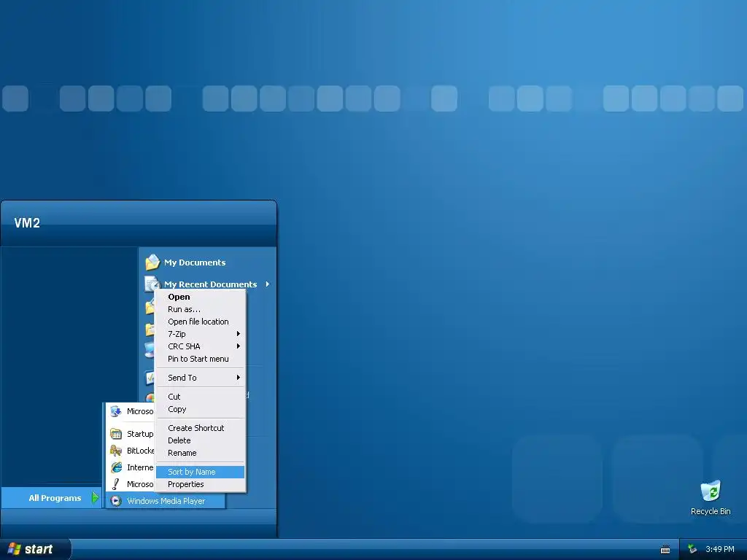Screen dimensions: 747x560
Task: Choose Open file location
Action: click(x=200, y=322)
